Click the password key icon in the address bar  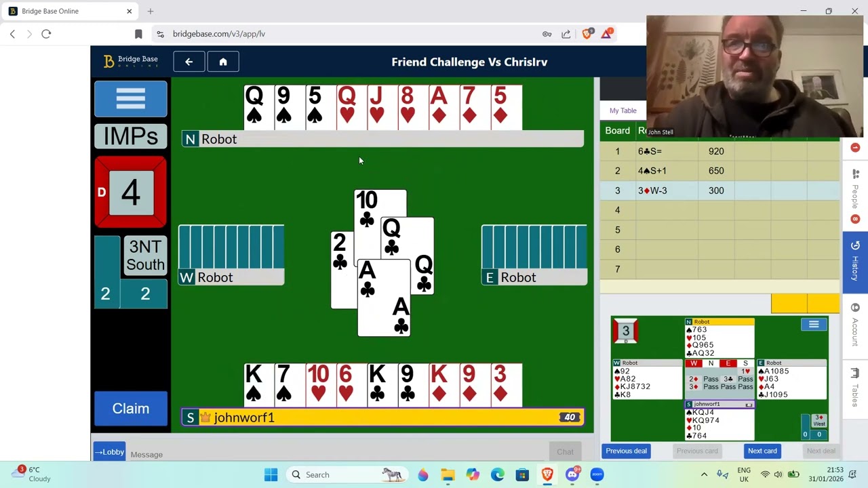(547, 34)
